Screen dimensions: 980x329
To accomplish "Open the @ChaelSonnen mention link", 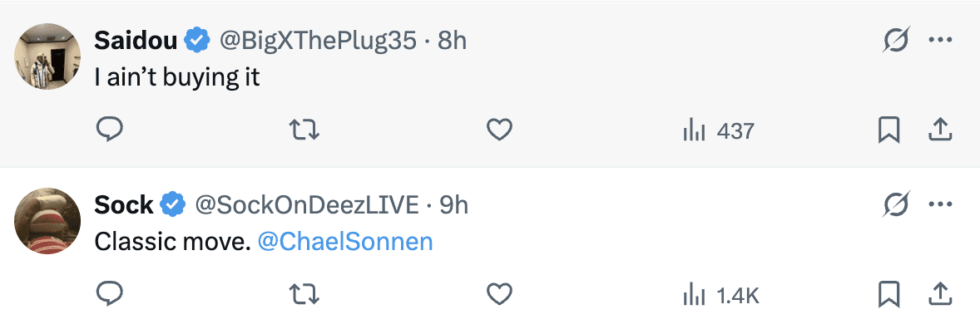I will tap(345, 243).
